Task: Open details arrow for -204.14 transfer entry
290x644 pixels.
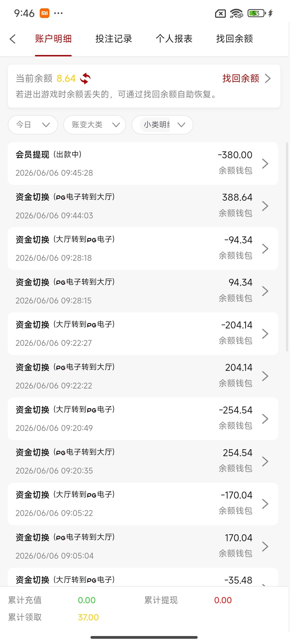Action: point(265,334)
